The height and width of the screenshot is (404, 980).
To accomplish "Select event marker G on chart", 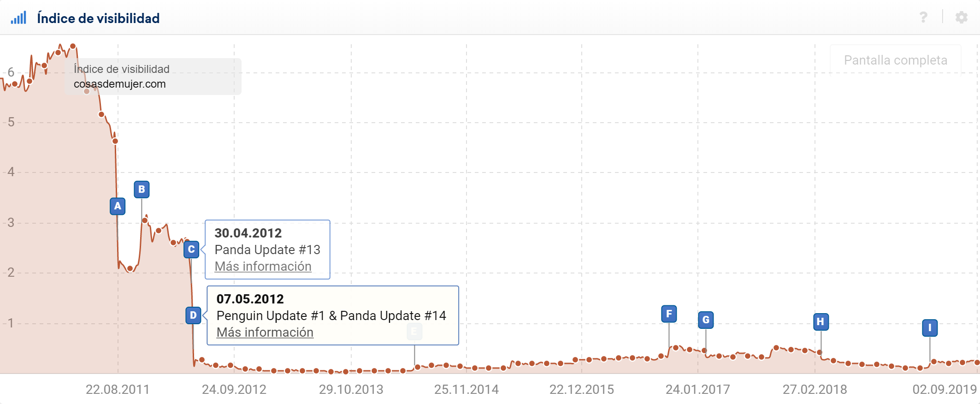I will coord(706,320).
